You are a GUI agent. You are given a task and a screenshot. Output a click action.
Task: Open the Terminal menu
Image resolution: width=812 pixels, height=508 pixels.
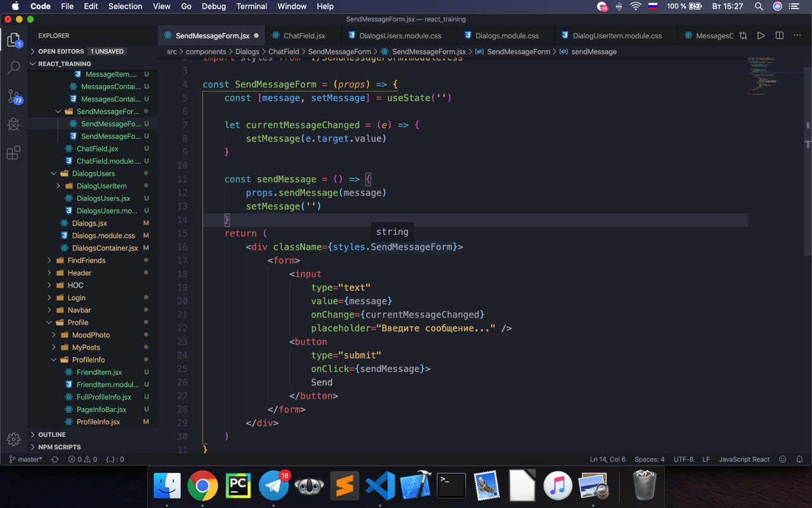click(x=251, y=6)
